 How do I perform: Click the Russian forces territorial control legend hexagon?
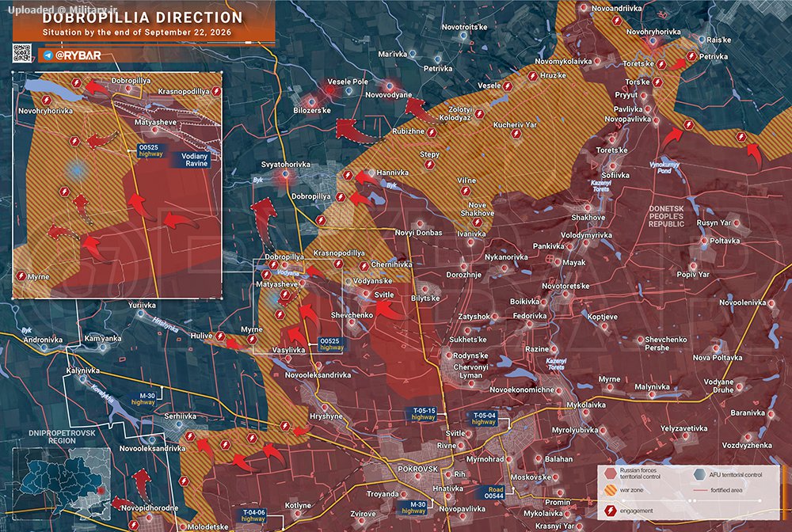610,473
